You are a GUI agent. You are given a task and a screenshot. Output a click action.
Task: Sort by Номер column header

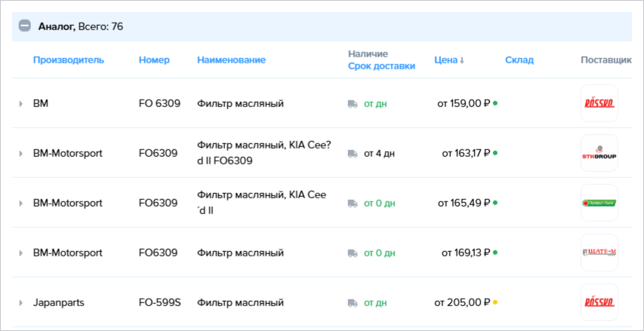(154, 60)
